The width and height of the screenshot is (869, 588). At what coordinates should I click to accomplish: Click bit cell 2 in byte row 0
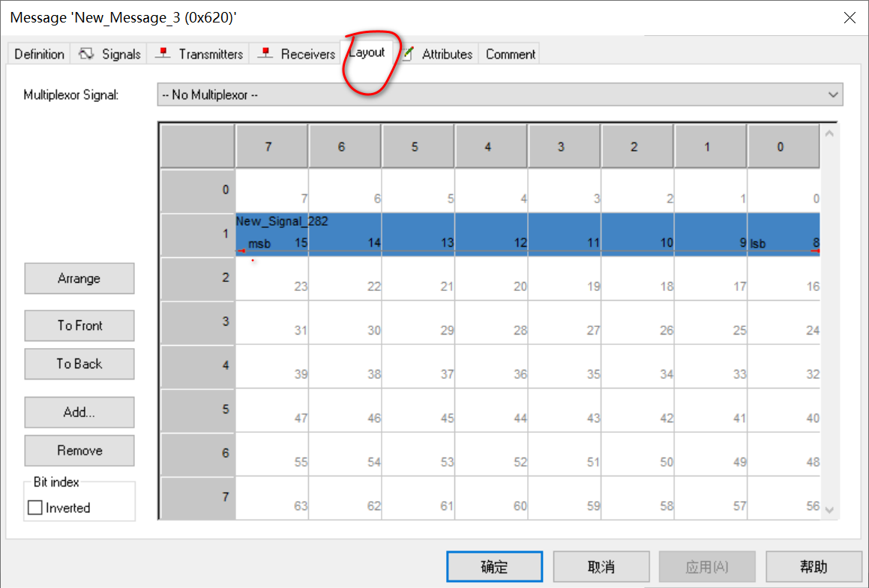(x=638, y=190)
